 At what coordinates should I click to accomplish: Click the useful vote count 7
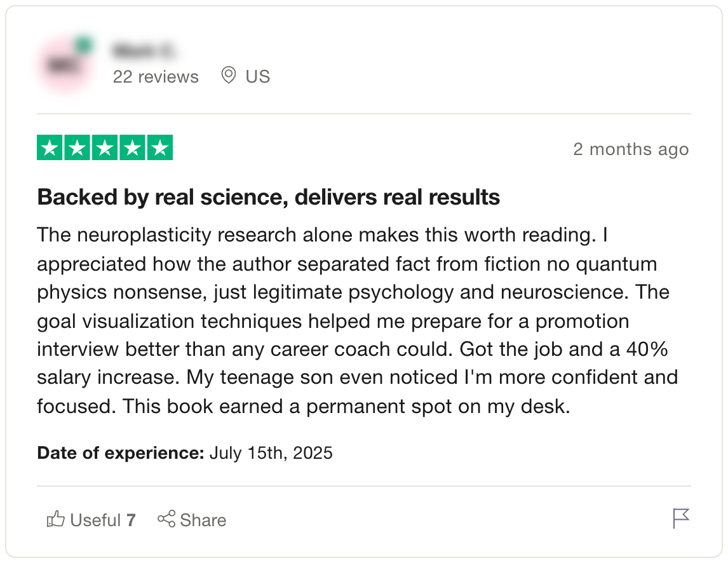131,520
